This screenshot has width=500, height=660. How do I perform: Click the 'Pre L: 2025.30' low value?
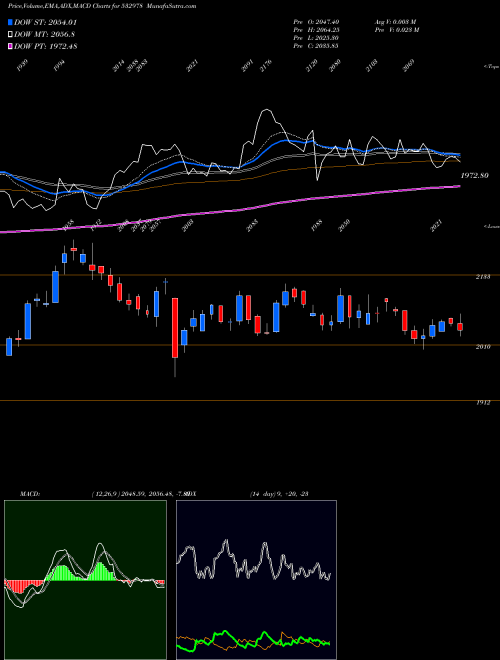316,38
